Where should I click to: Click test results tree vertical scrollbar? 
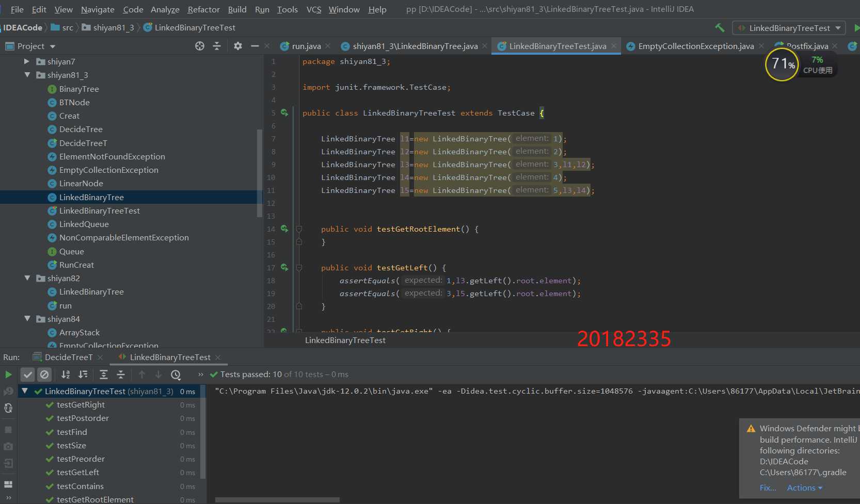pyautogui.click(x=203, y=431)
